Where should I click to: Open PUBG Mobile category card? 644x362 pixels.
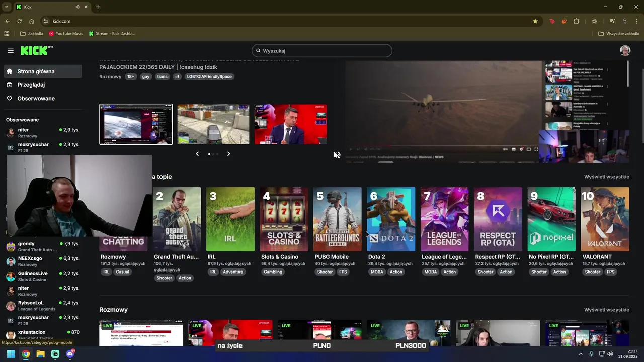(x=337, y=219)
